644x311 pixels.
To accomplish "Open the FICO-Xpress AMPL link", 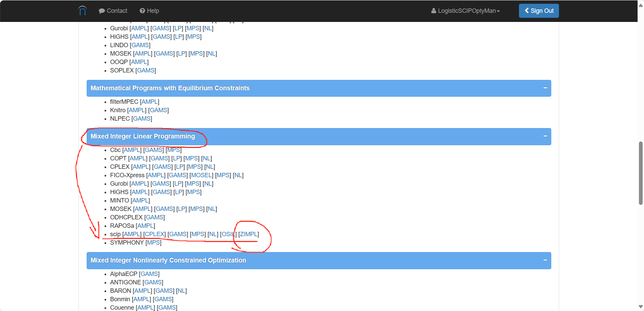I will pos(156,175).
